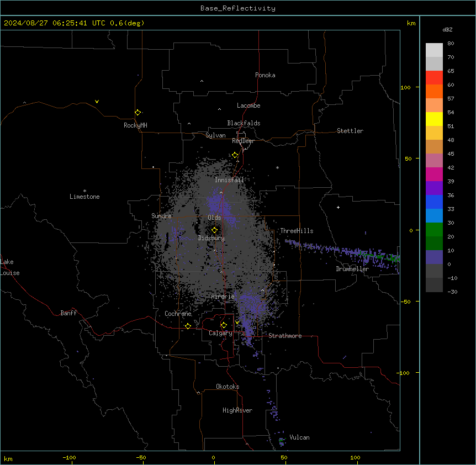Click the white plus marker north of Drumheller

(338, 207)
